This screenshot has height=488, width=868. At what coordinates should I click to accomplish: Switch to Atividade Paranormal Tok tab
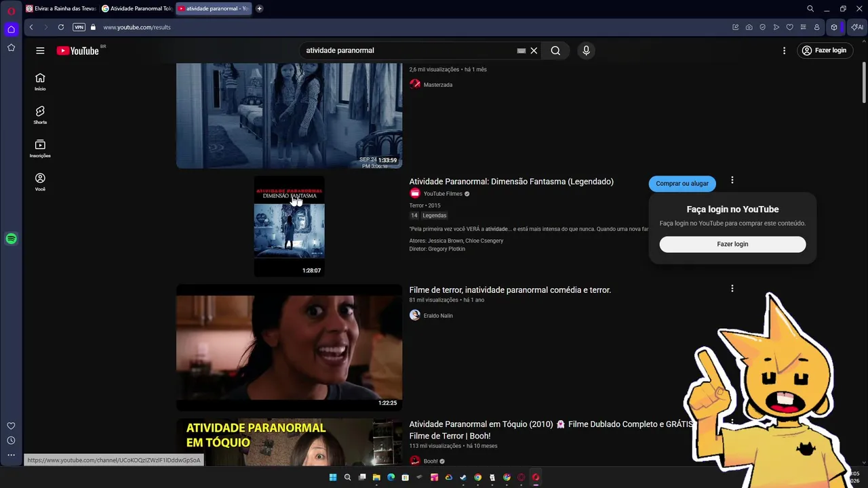(136, 9)
